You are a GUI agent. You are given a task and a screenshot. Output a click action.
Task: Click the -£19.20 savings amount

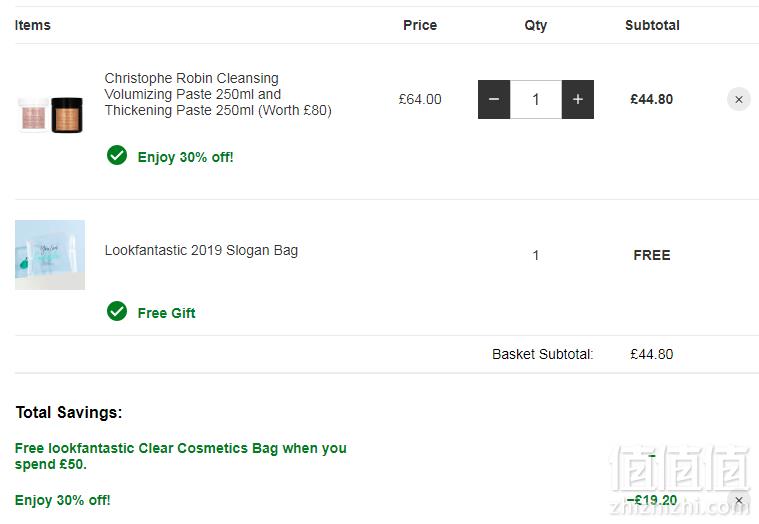pos(652,500)
